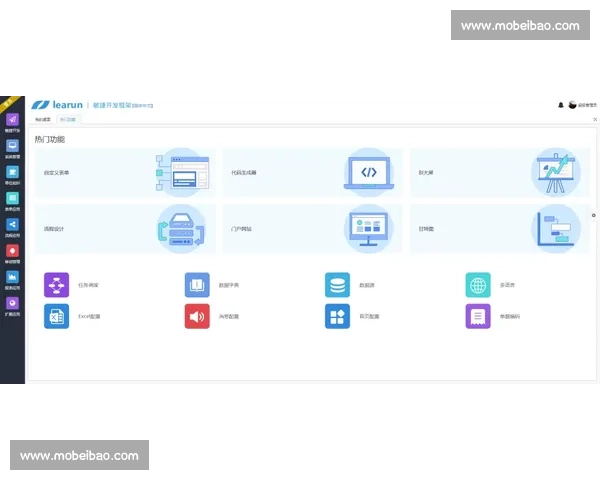Select the second tab in tab bar

pyautogui.click(x=67, y=119)
